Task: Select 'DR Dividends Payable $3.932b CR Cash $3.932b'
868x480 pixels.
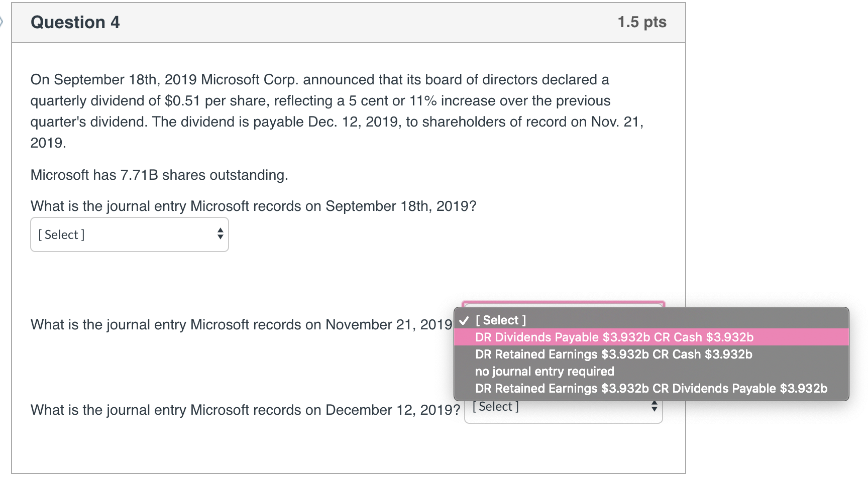Action: 614,337
